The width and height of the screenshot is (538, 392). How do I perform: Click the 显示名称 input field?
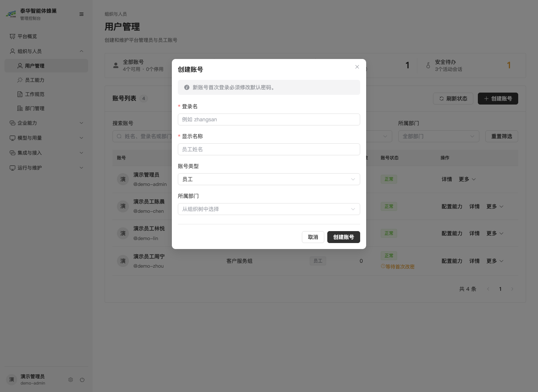tap(269, 149)
